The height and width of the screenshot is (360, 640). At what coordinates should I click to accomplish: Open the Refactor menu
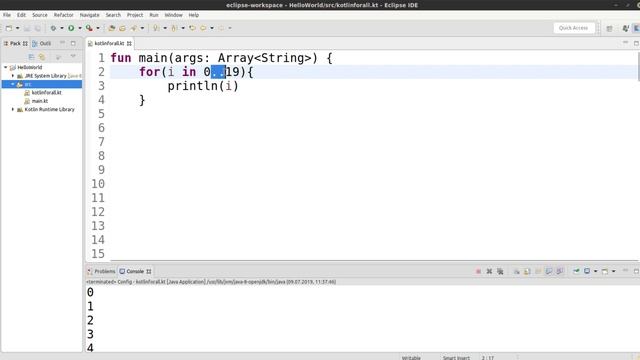click(64, 15)
